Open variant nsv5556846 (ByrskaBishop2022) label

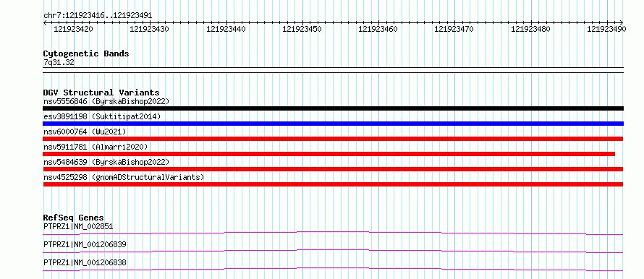coord(106,101)
